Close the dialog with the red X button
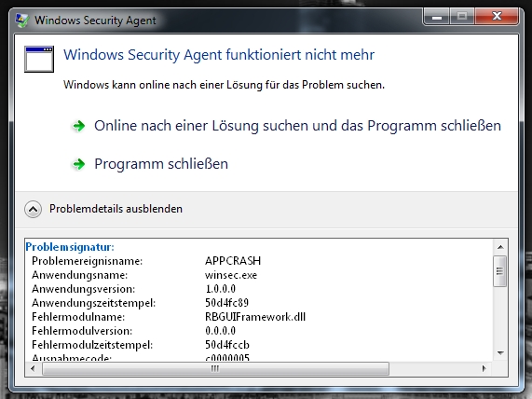The height and width of the screenshot is (399, 532). (497, 17)
